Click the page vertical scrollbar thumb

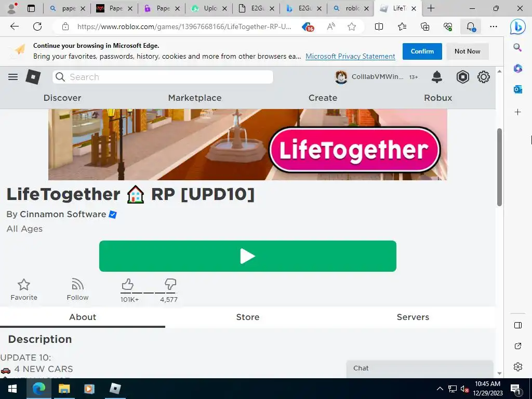tap(499, 167)
